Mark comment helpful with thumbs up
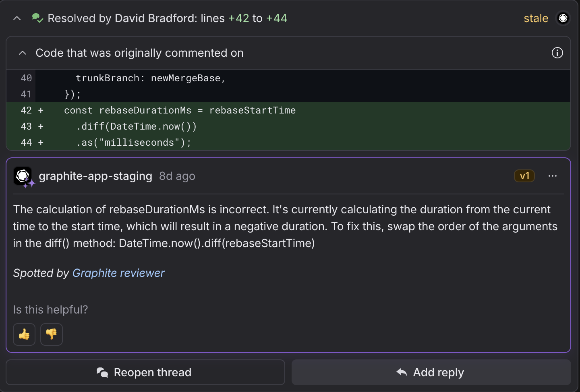The width and height of the screenshot is (580, 392). 24,334
